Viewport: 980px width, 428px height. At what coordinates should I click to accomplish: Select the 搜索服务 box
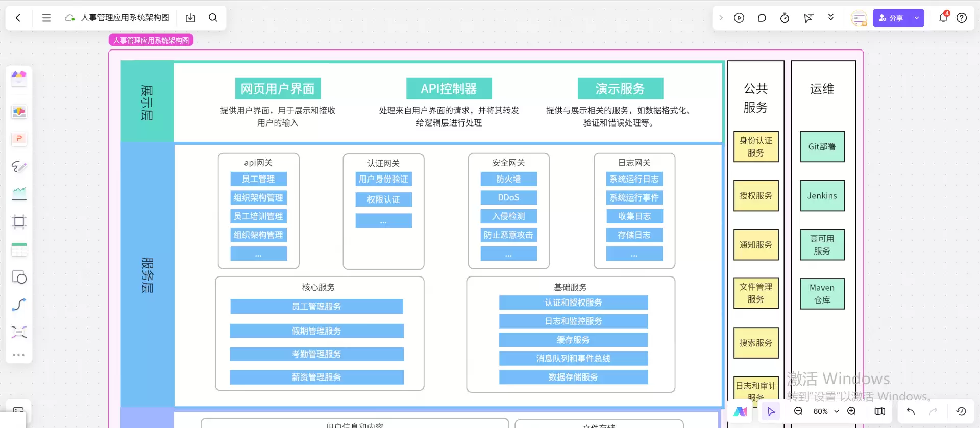[756, 343]
